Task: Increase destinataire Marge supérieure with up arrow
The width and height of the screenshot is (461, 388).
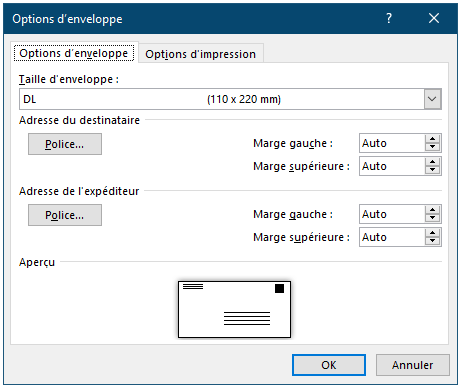Action: [433, 162]
